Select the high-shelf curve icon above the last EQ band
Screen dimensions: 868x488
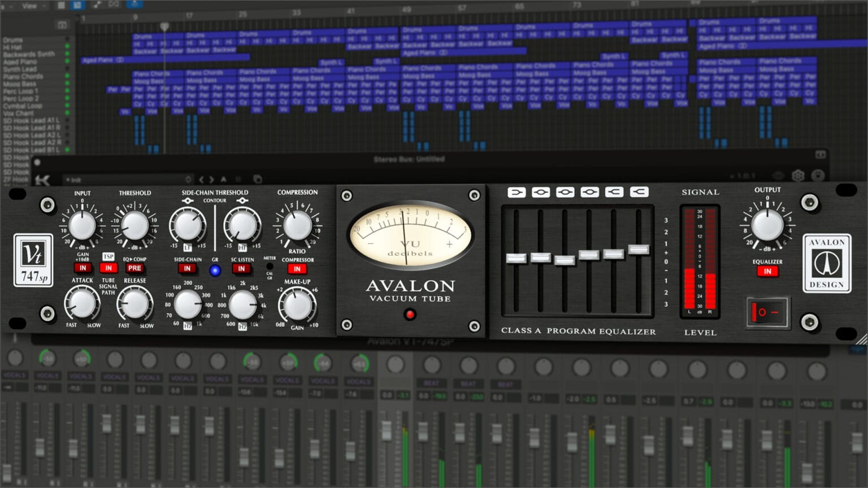click(x=638, y=192)
